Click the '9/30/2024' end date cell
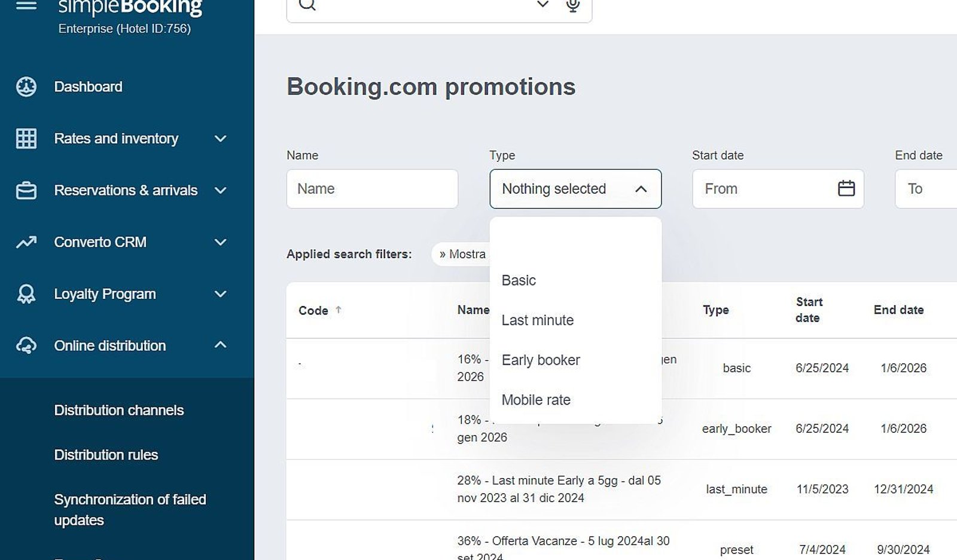 903,550
